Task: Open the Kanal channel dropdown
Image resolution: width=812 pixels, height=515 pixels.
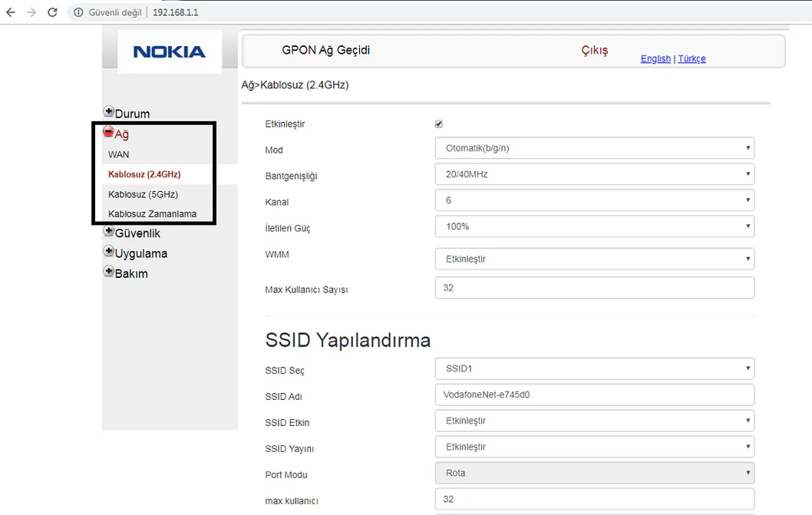Action: click(593, 200)
